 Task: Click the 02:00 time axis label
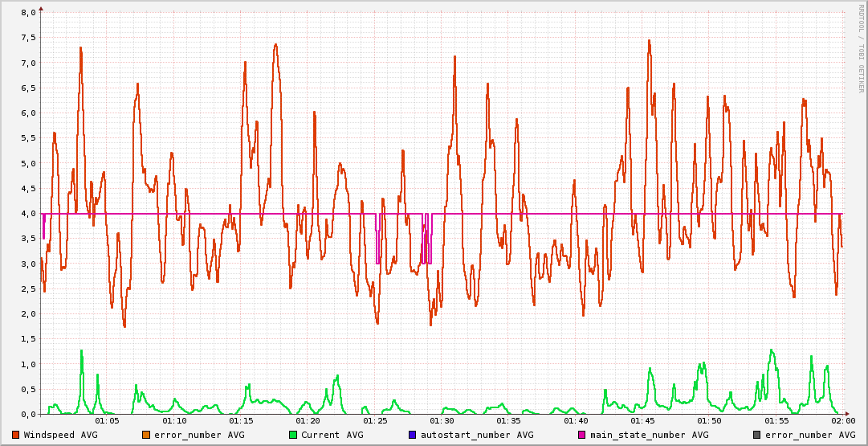(x=842, y=421)
